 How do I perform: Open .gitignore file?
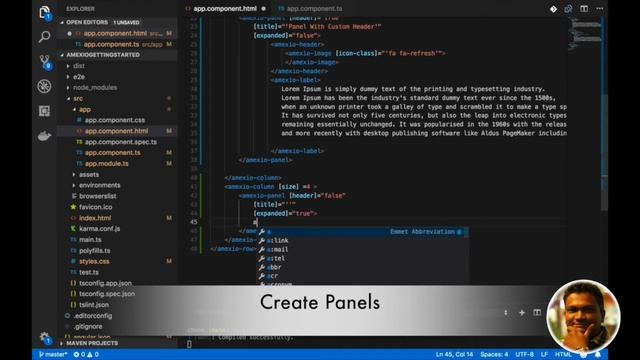tap(88, 327)
